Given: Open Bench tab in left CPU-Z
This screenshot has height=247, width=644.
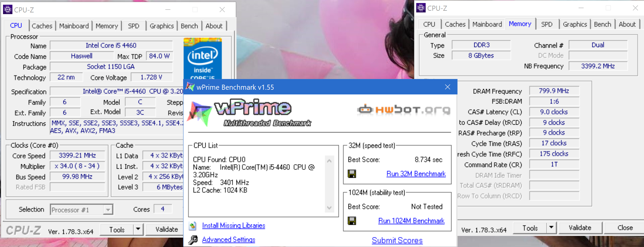Looking at the screenshot, I should 189,26.
